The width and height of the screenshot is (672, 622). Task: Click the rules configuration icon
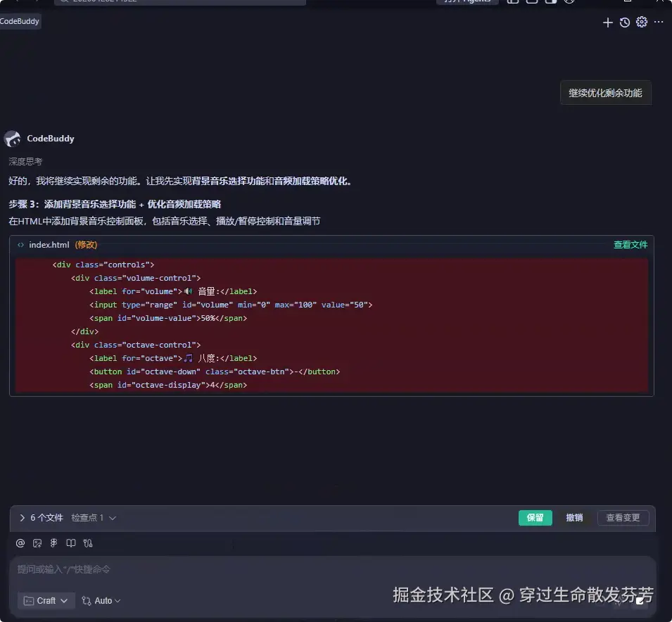[88, 543]
